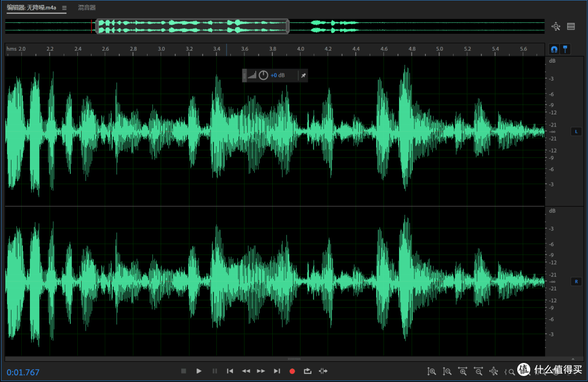Click the left channel dB scale label

552,61
